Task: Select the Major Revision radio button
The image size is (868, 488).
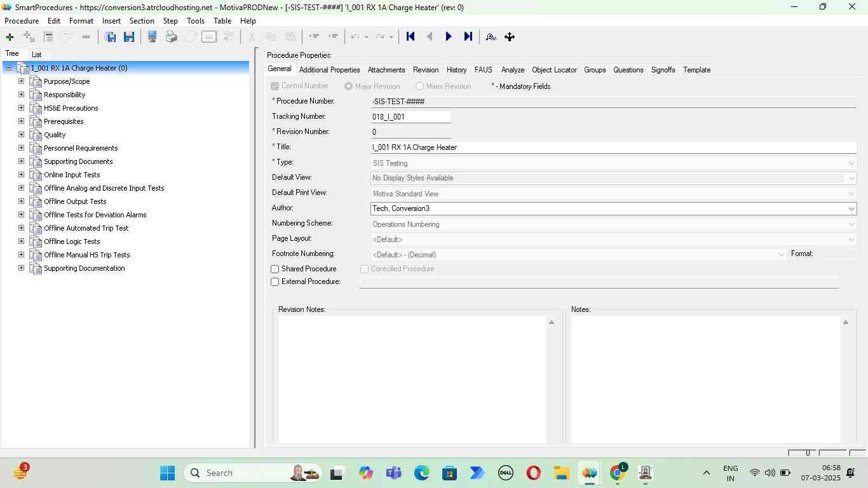Action: click(348, 86)
